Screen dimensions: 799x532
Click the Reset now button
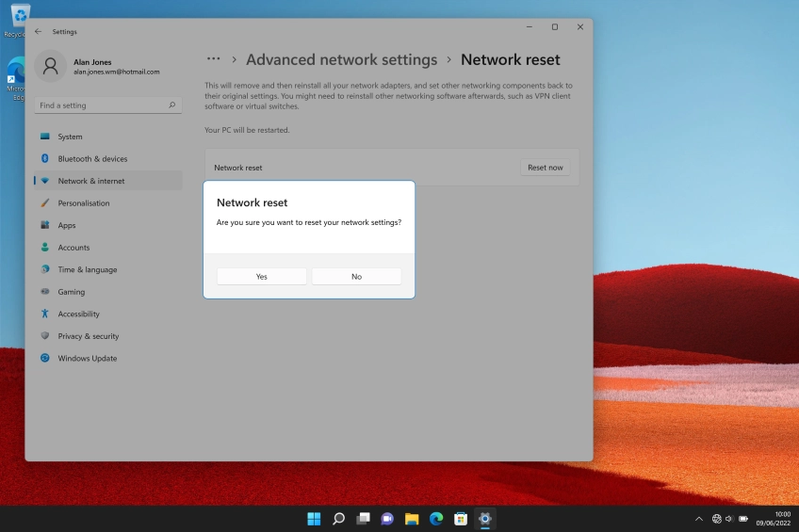(x=546, y=168)
